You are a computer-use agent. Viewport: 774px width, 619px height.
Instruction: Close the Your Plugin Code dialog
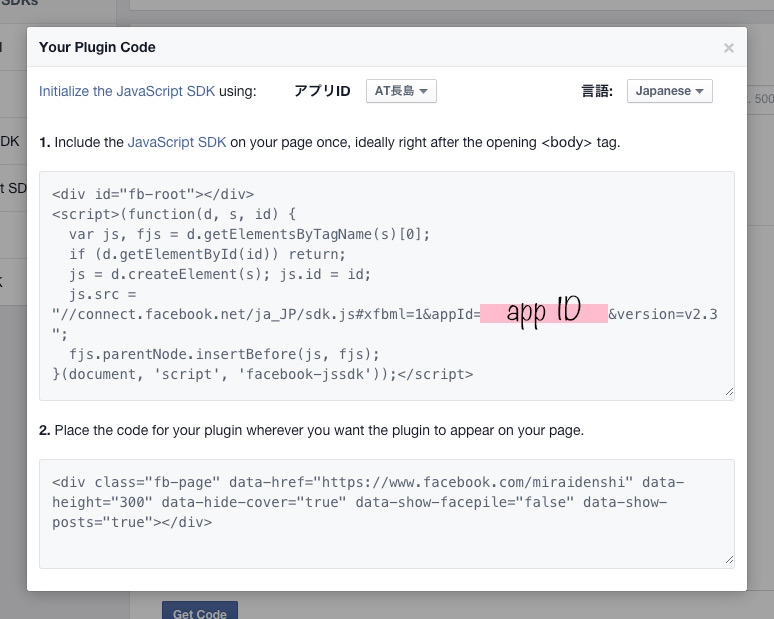(729, 48)
